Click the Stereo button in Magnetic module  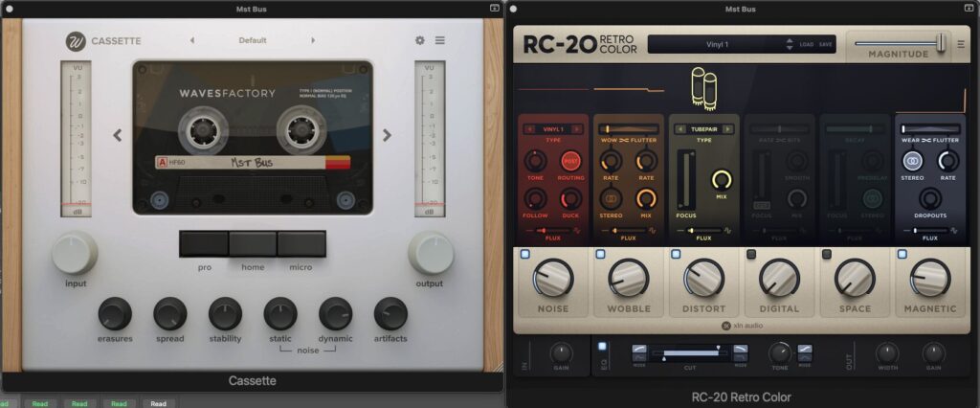pos(912,161)
